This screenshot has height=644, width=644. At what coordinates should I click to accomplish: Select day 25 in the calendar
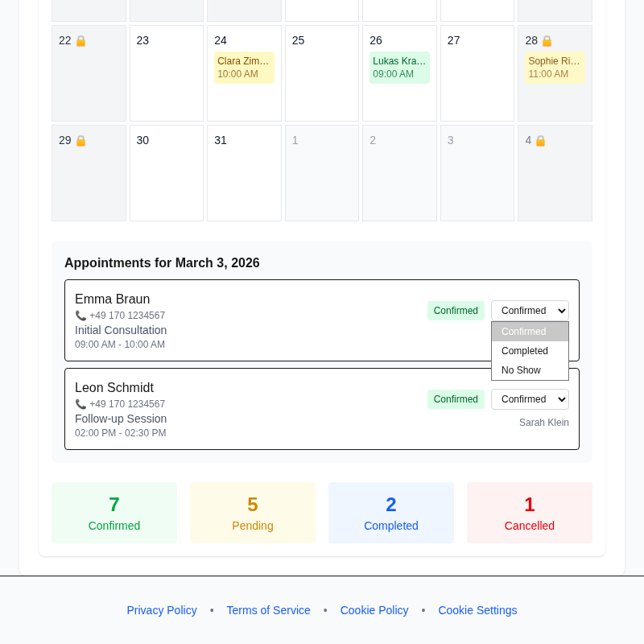(x=322, y=73)
